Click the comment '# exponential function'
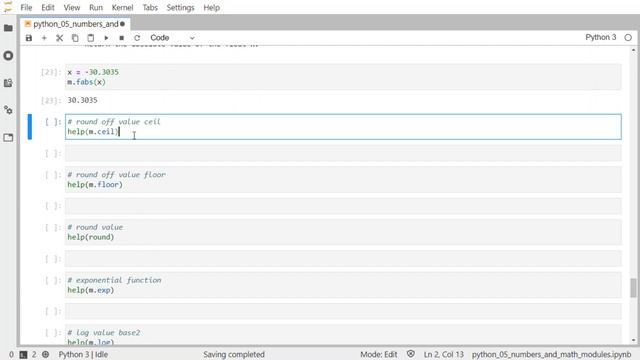The image size is (640, 360). pyautogui.click(x=114, y=280)
